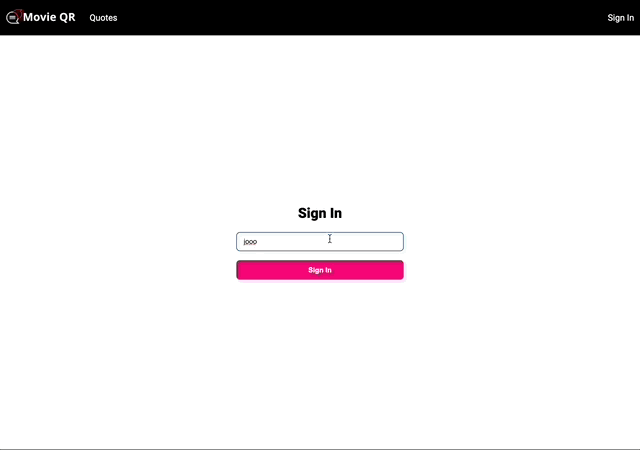Click the white chat bubble logo icon
640x450 pixels.
click(x=12, y=18)
